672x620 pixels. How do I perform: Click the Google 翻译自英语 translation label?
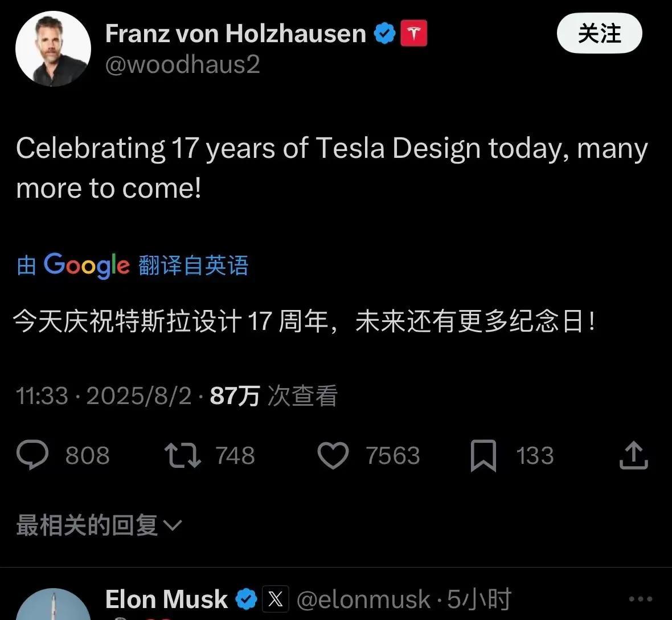(133, 266)
